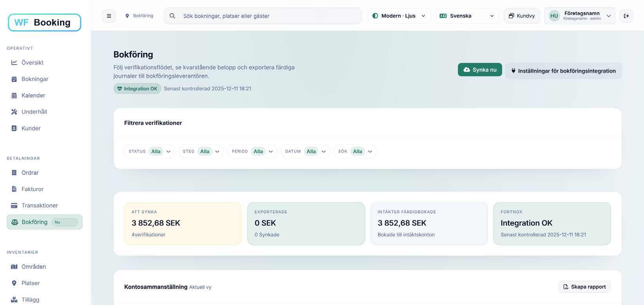
Task: Click the Översikt chart icon in the sidebar
Action: pyautogui.click(x=14, y=63)
